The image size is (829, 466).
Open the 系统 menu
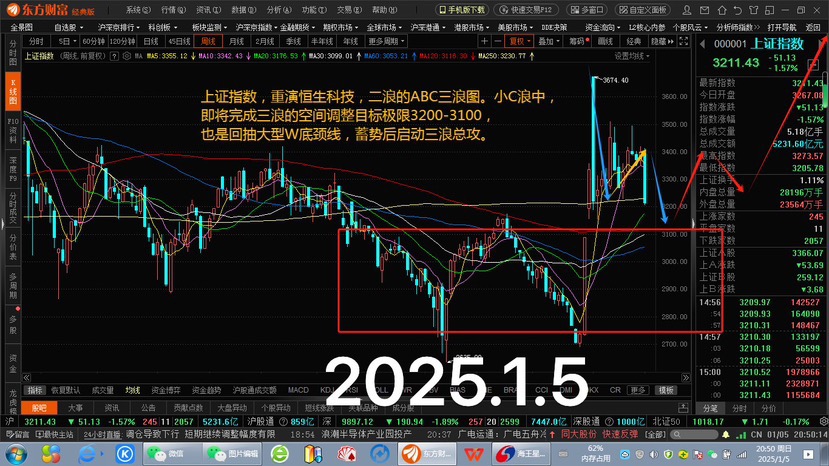click(x=137, y=10)
